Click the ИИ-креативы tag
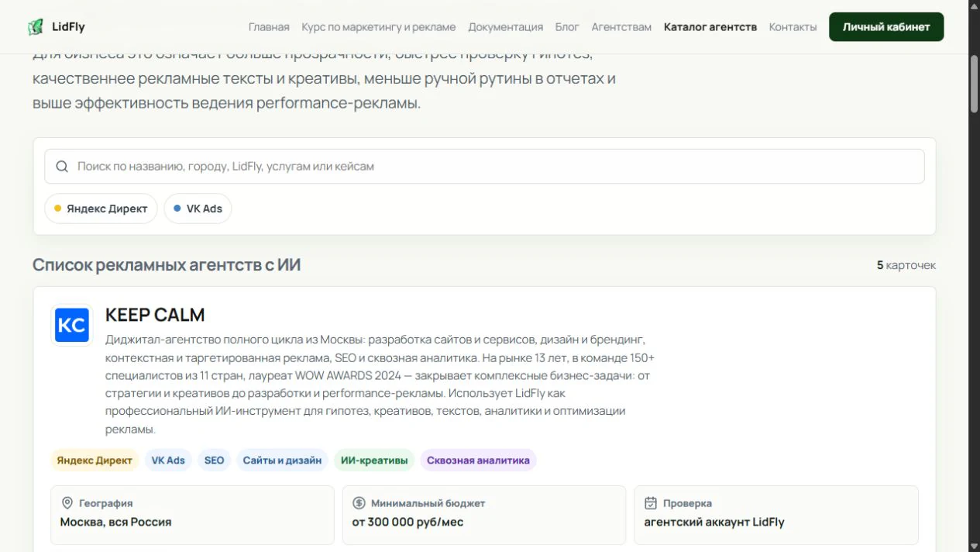 coord(374,461)
